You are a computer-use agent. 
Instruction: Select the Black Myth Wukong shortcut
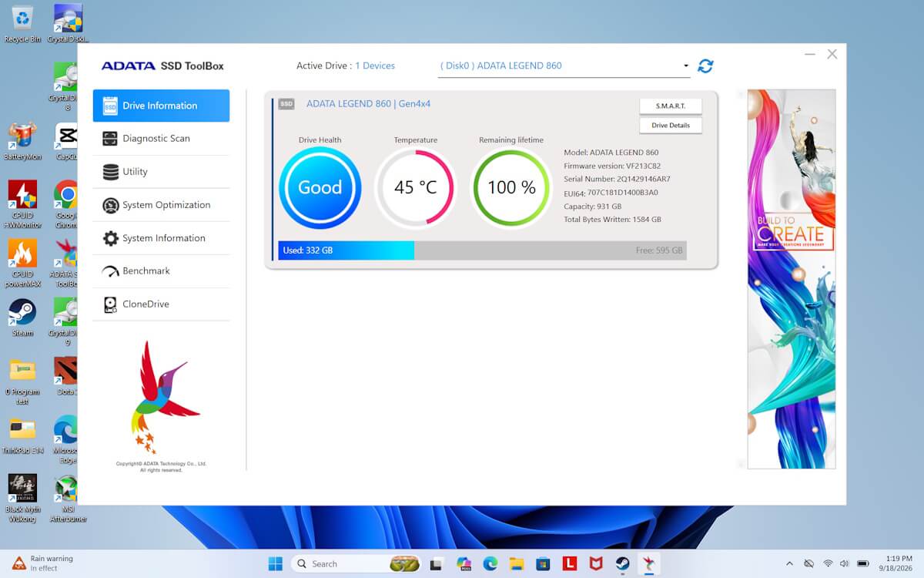point(22,499)
